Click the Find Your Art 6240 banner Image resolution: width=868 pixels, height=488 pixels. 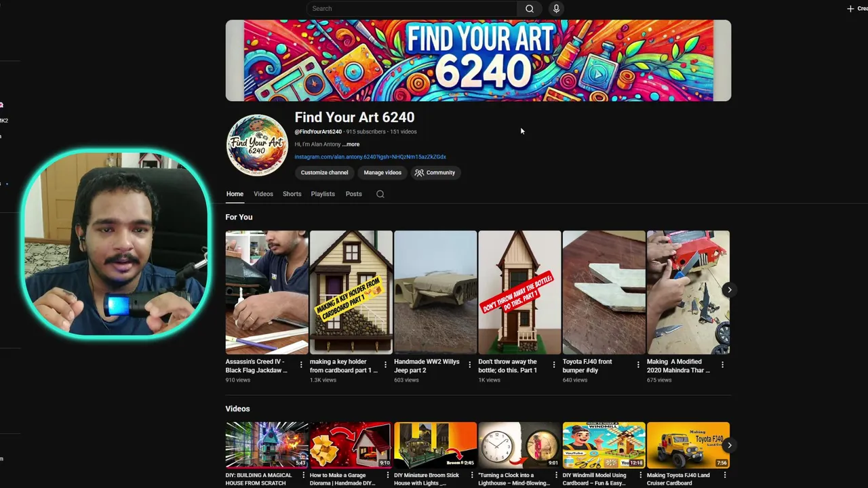(478, 60)
